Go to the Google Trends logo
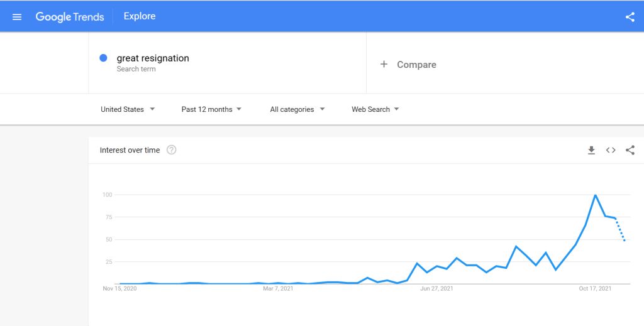644x326 pixels. click(x=69, y=17)
